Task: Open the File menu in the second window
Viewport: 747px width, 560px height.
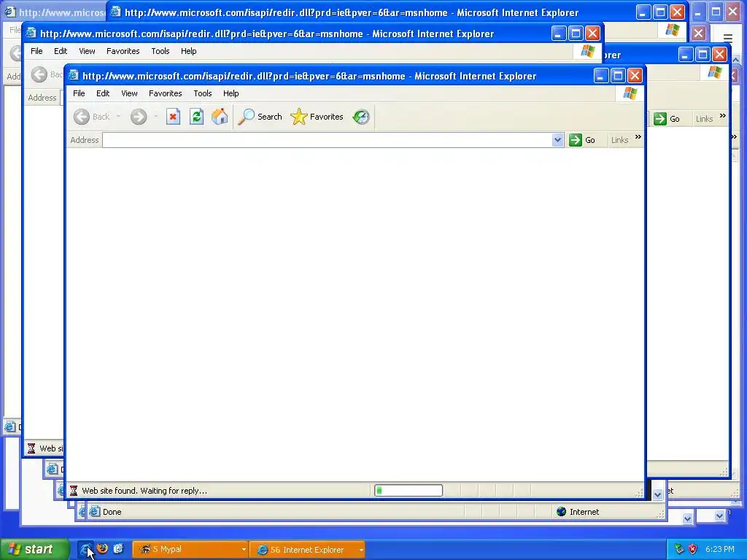Action: point(36,51)
